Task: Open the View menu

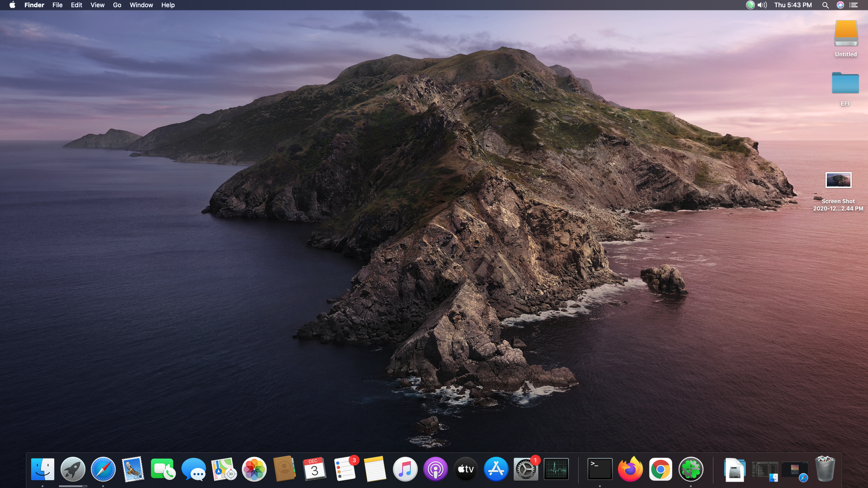Action: pos(97,5)
